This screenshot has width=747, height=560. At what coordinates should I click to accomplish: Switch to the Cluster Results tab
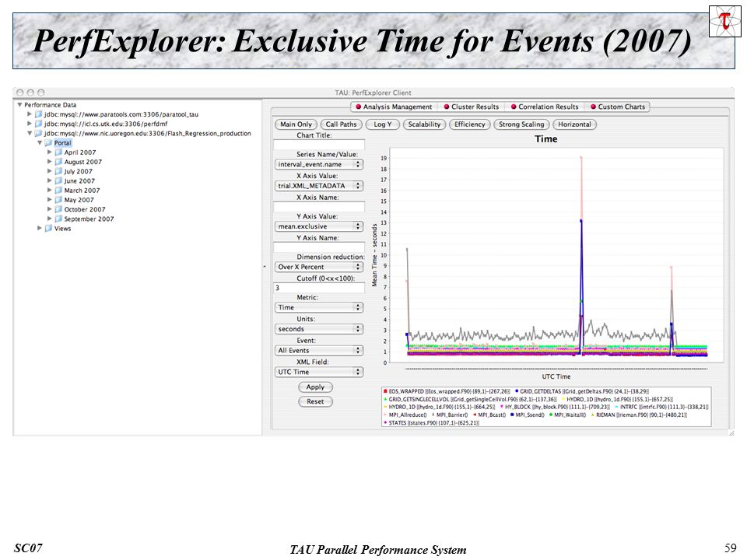tap(472, 107)
